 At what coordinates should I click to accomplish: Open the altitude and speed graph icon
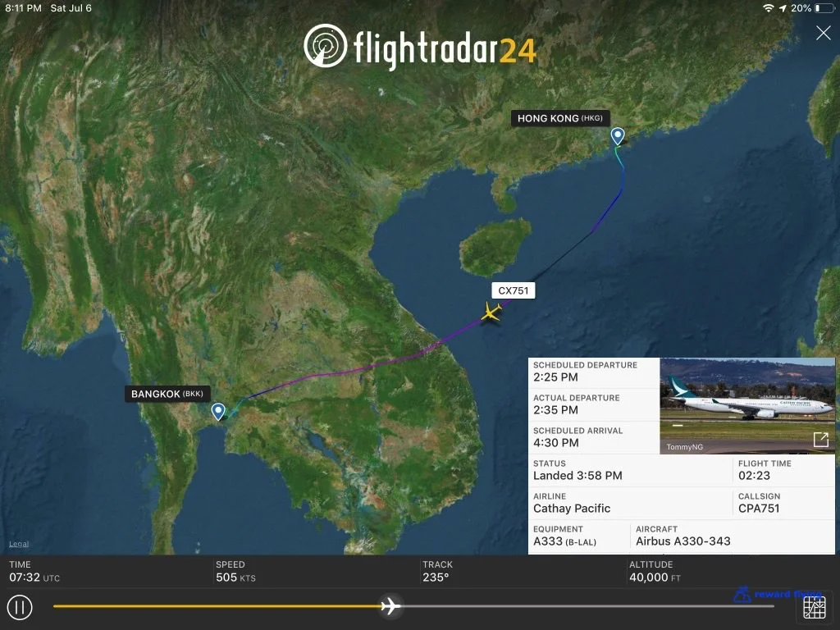814,608
